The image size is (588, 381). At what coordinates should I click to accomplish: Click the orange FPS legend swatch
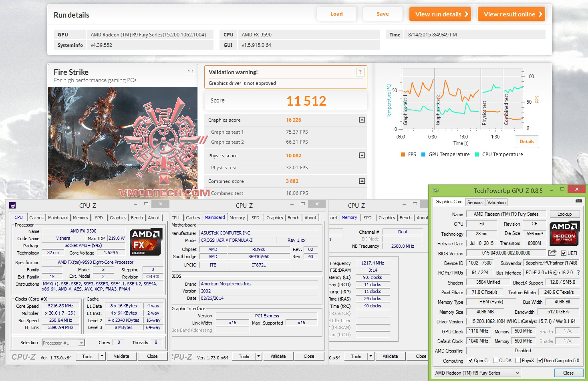(x=403, y=154)
